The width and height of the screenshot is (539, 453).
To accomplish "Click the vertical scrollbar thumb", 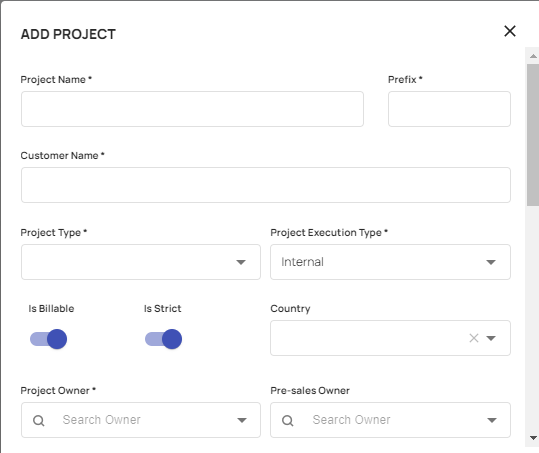I will point(533,135).
